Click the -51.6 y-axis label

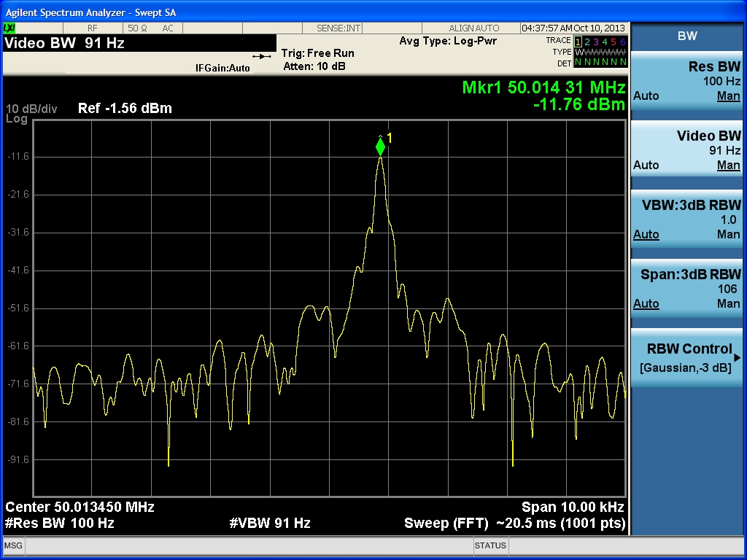tap(18, 308)
